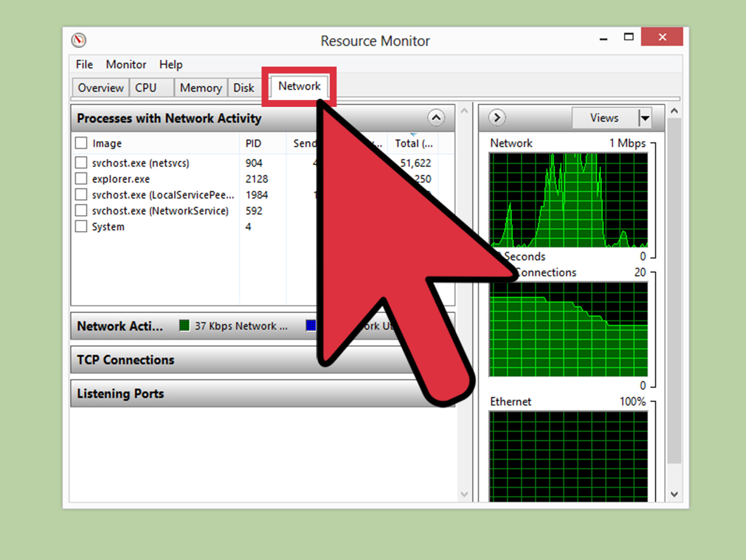Click the Ethernet 100% graph
The width and height of the screenshot is (746, 560).
[568, 457]
